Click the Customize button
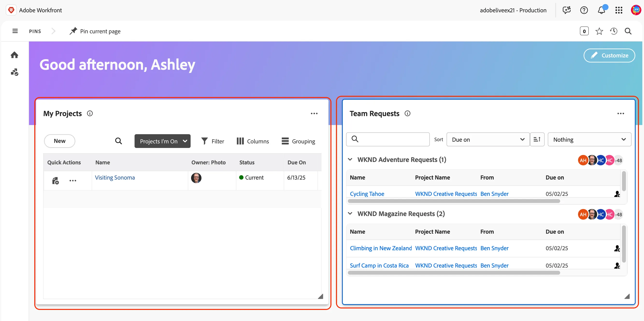Image resolution: width=644 pixels, height=321 pixels. pos(609,56)
